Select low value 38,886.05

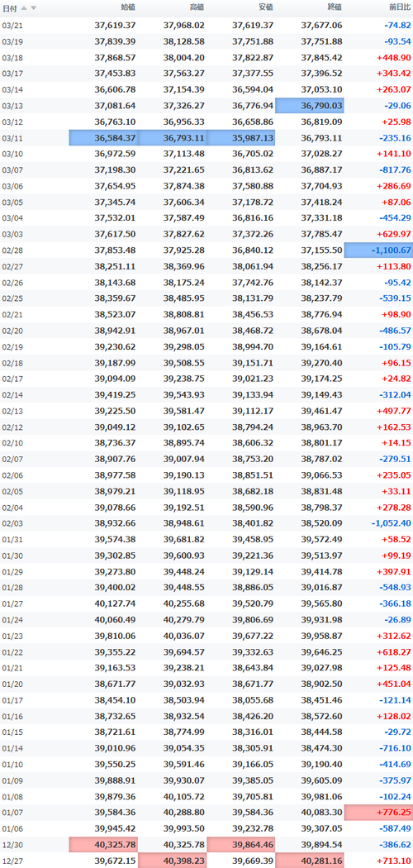(x=253, y=587)
